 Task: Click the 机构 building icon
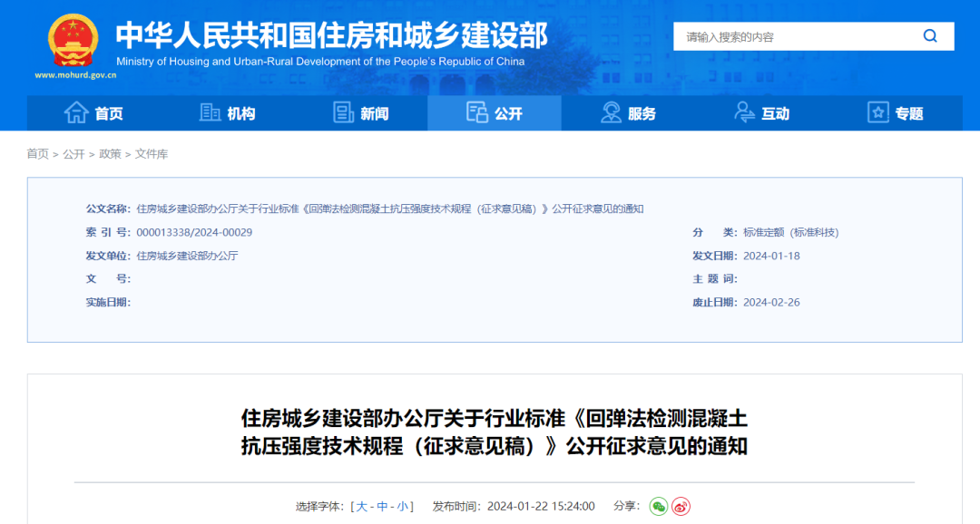point(208,112)
